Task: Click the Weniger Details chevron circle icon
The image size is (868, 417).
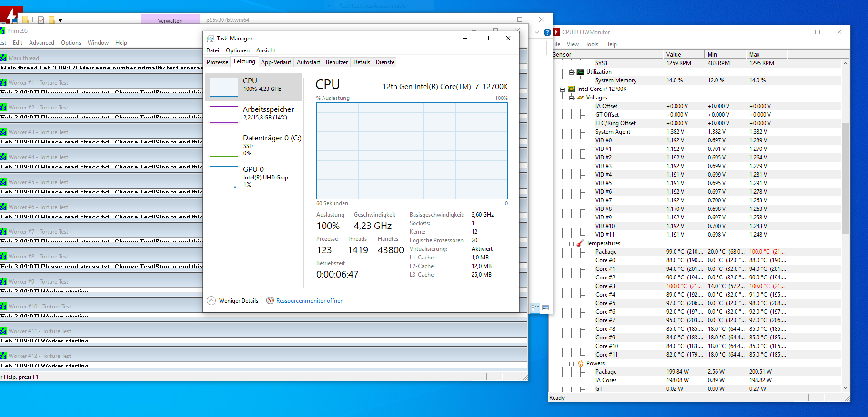Action: tap(212, 300)
